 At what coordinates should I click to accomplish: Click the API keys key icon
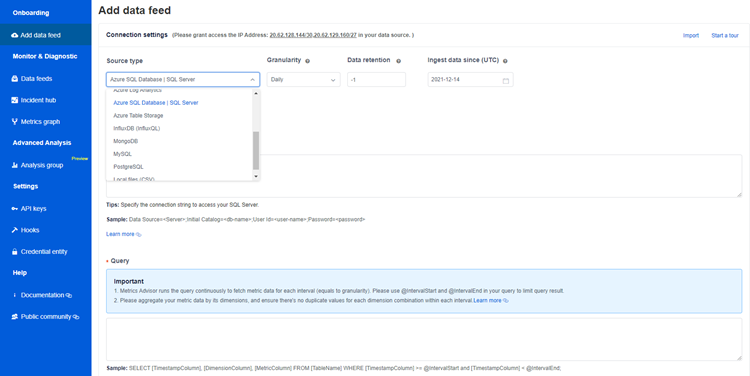pos(14,209)
